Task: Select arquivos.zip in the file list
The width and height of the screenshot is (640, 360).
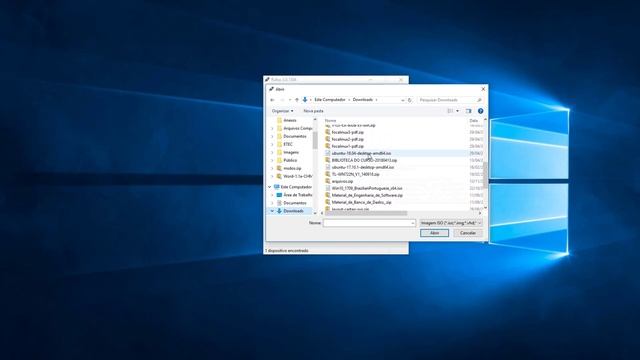Action: coord(342,181)
